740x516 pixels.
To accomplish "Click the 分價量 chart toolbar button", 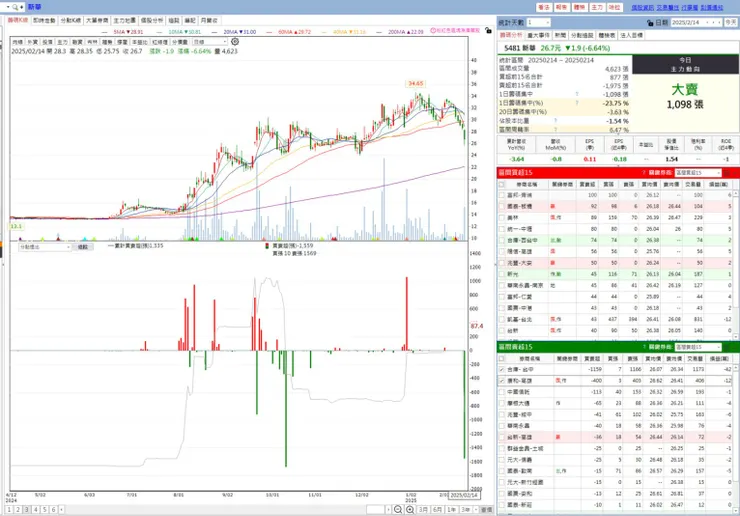I will pyautogui.click(x=180, y=42).
